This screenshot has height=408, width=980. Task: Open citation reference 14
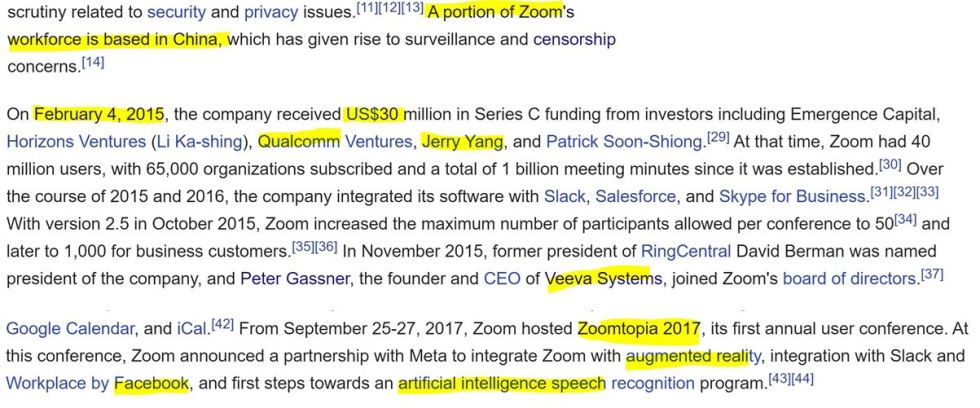click(x=93, y=63)
